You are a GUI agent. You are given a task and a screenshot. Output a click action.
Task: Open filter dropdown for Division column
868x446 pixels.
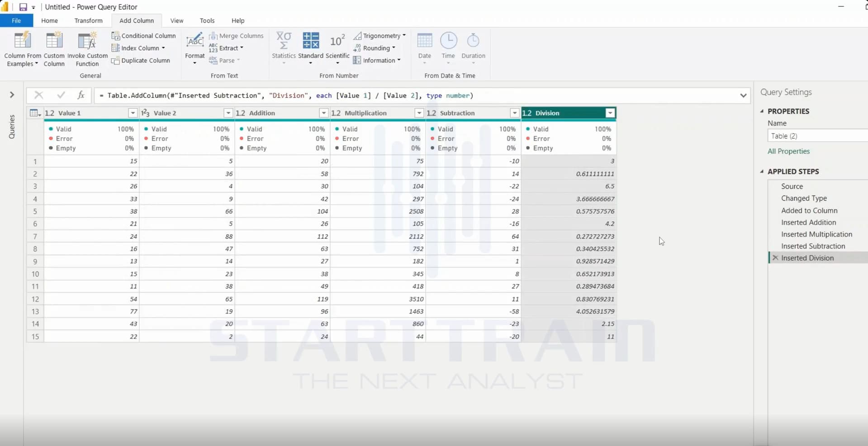click(610, 113)
